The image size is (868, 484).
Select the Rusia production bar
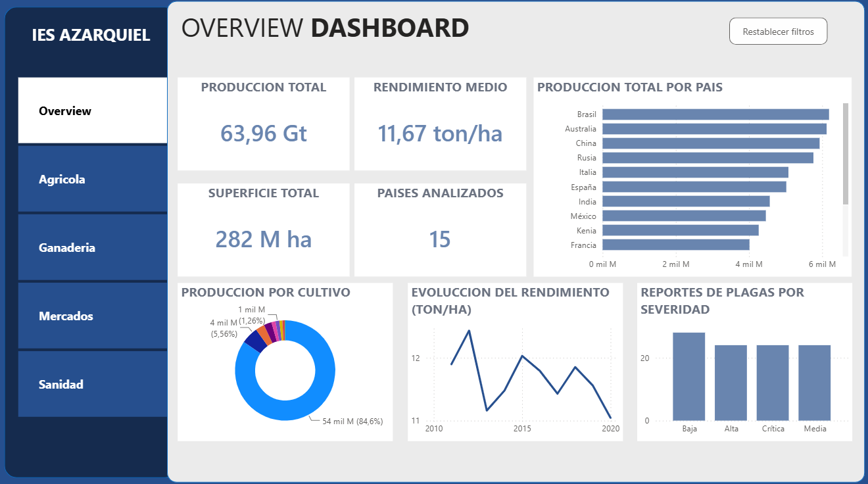tap(708, 158)
